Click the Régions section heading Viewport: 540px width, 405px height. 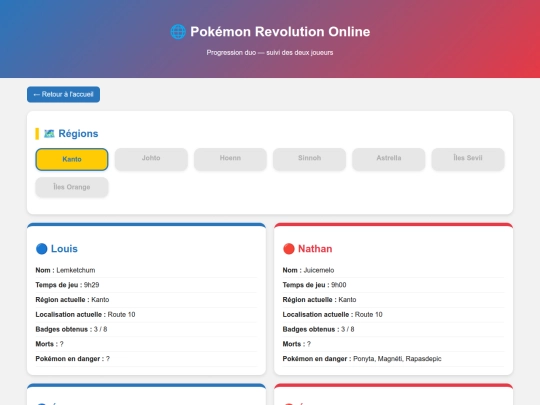click(78, 134)
